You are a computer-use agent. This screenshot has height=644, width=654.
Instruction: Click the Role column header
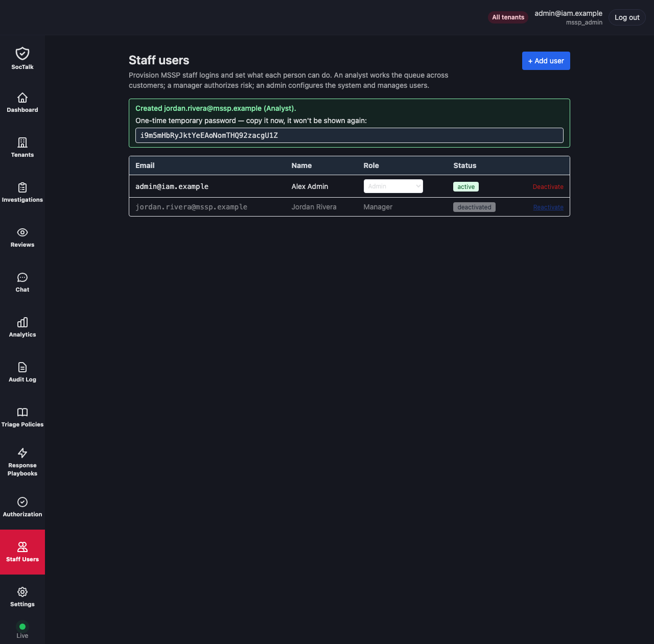371,165
